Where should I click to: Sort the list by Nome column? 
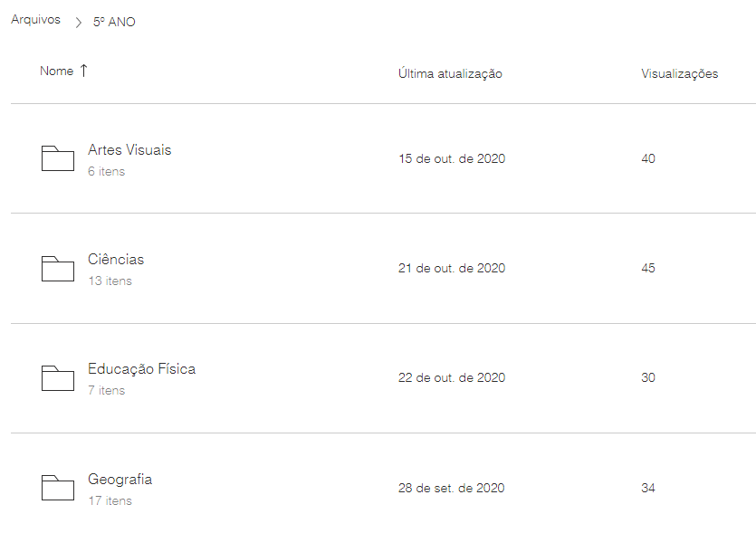click(56, 71)
